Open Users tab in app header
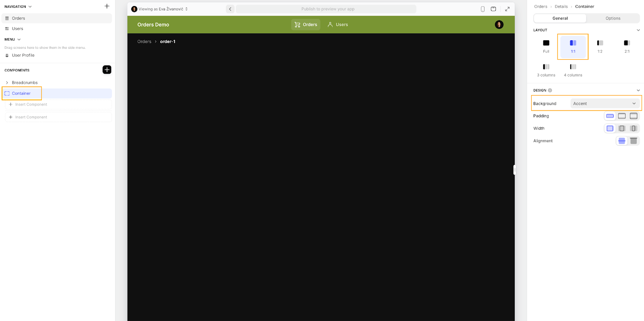The width and height of the screenshot is (644, 321). (338, 25)
